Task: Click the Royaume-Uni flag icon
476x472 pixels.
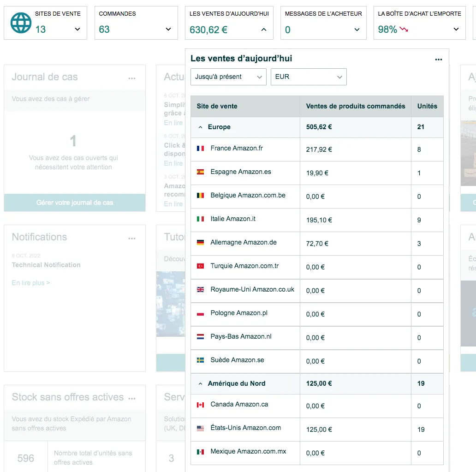Action: [200, 289]
